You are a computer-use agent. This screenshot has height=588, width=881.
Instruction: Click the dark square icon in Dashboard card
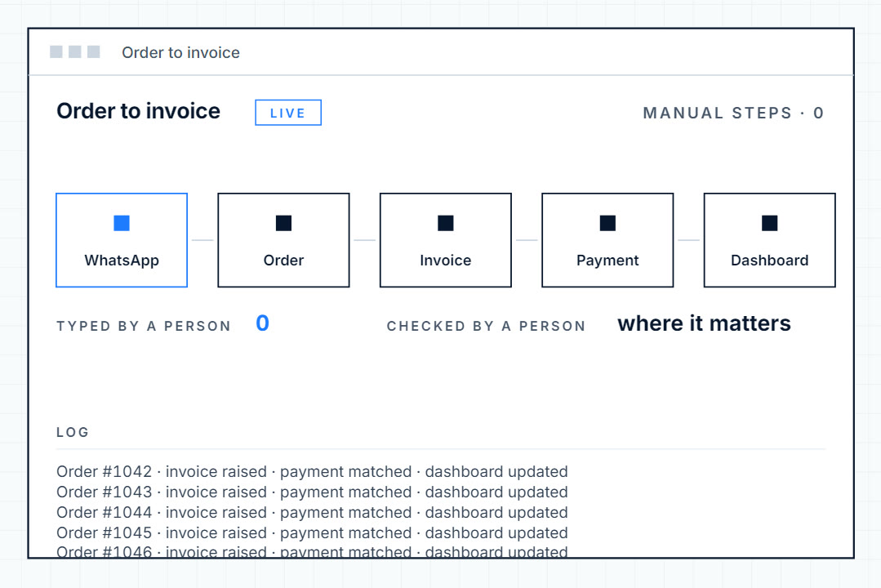click(770, 223)
